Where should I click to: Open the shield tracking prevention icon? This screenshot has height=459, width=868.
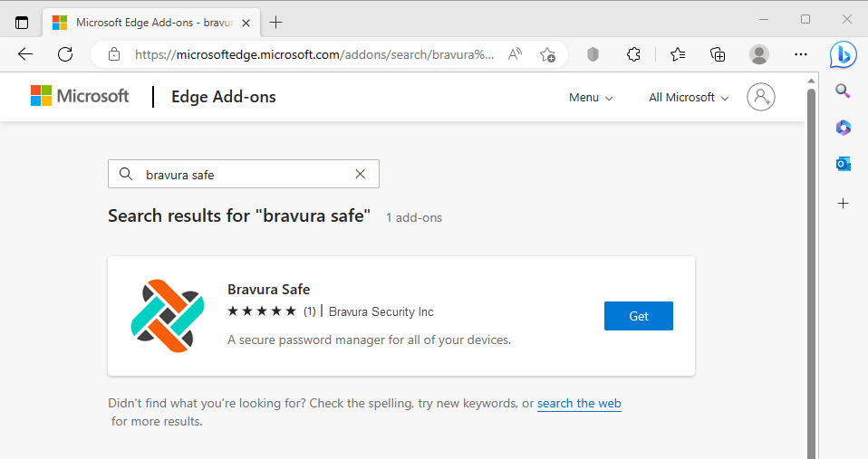tap(593, 54)
